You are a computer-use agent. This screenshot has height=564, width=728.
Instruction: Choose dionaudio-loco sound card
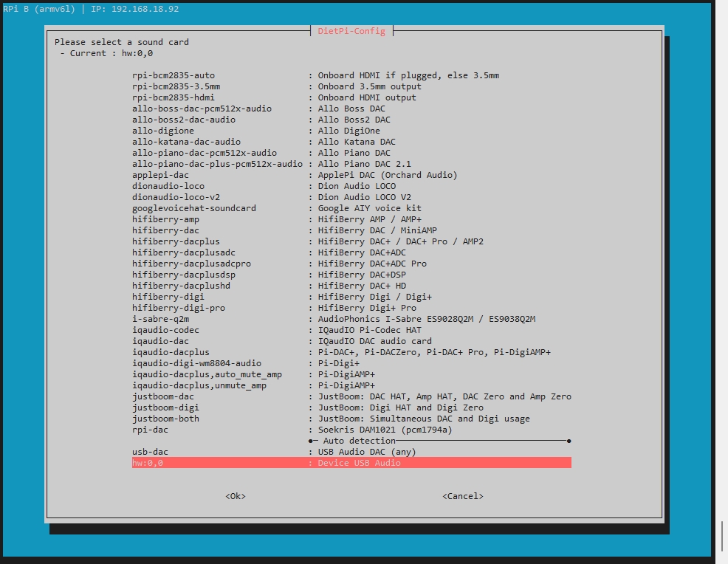point(351,186)
